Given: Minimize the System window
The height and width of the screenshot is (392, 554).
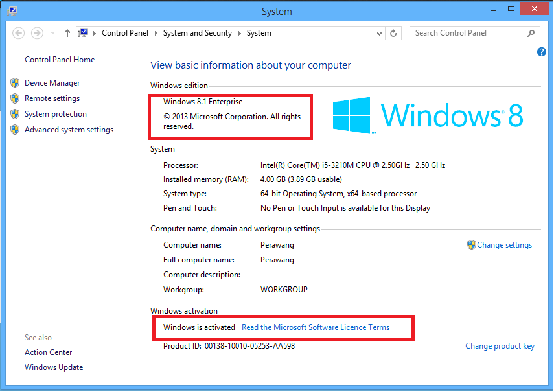Looking at the screenshot, I should (494, 10).
